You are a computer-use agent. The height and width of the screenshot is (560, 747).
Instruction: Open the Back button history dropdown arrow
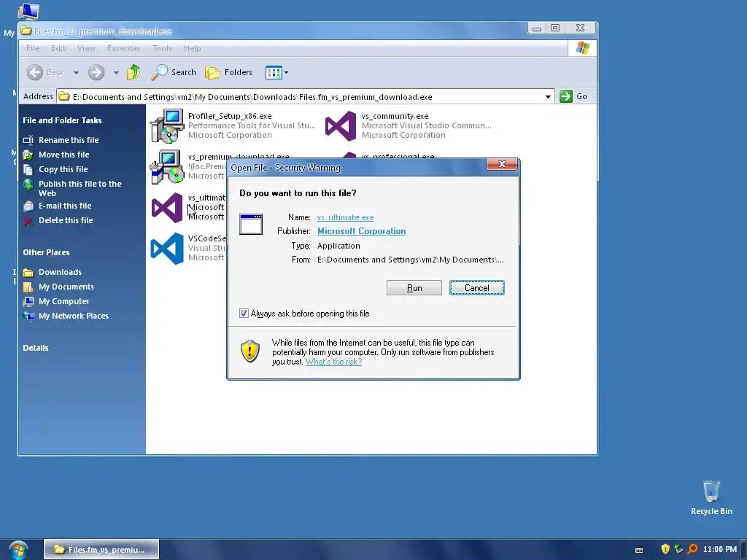[76, 73]
